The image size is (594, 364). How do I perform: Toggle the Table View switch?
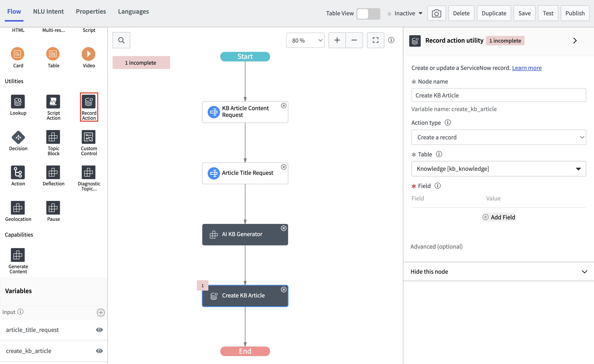tap(368, 13)
